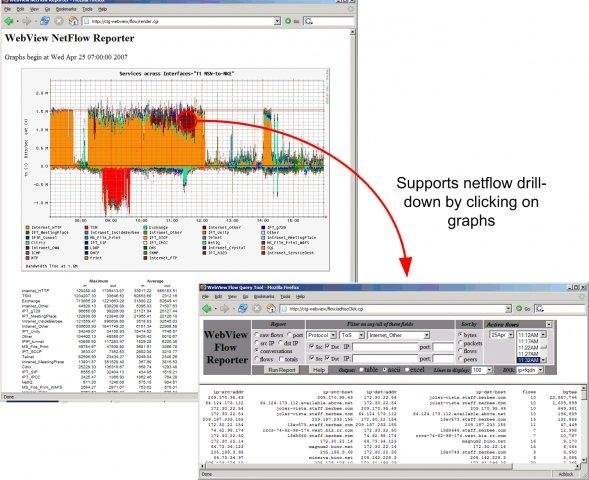Open URL history dropdown in Flow Query Tool window
The height and width of the screenshot is (480, 589).
coord(508,309)
